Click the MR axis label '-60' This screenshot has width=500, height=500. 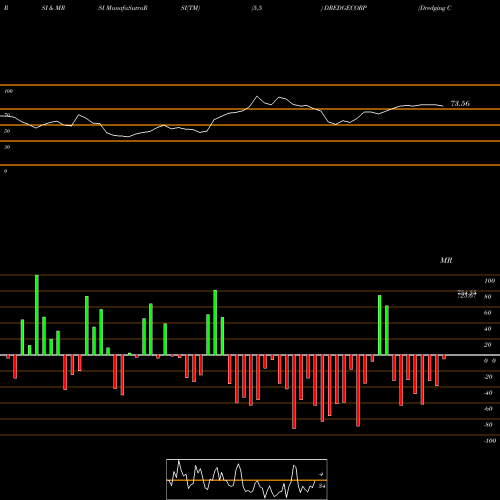pyautogui.click(x=488, y=409)
